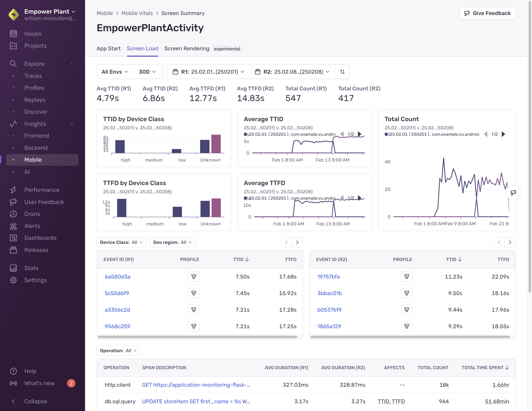Open Profiles under Explore

(34, 88)
